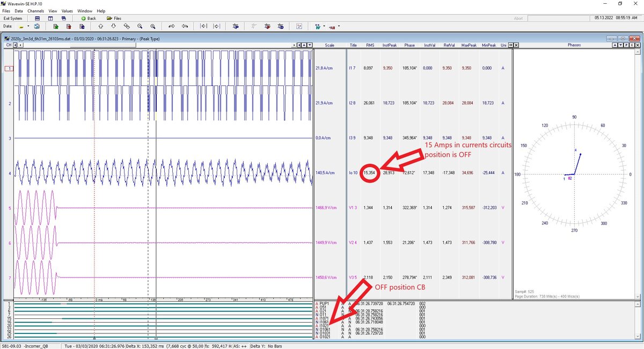Image resolution: width=644 pixels, height=349 pixels.
Task: Click the 140,5 A/cm scale value
Action: pyautogui.click(x=325, y=173)
